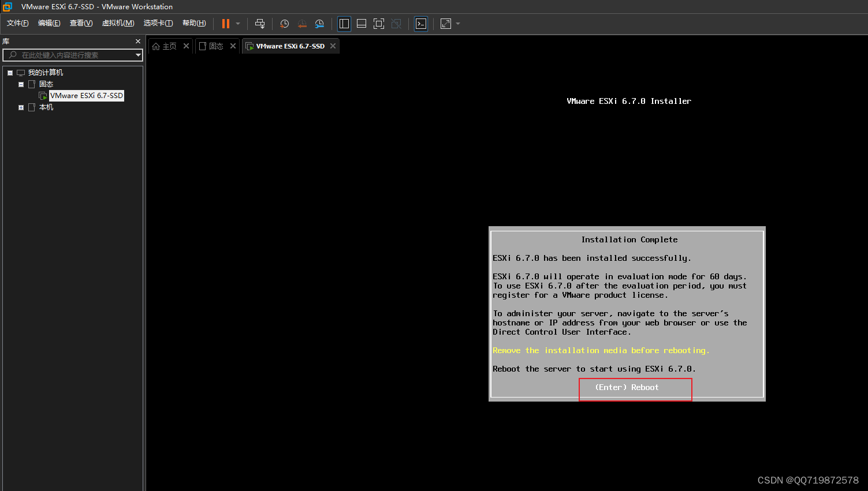
Task: Open the 帮助(H) menu
Action: click(x=194, y=23)
